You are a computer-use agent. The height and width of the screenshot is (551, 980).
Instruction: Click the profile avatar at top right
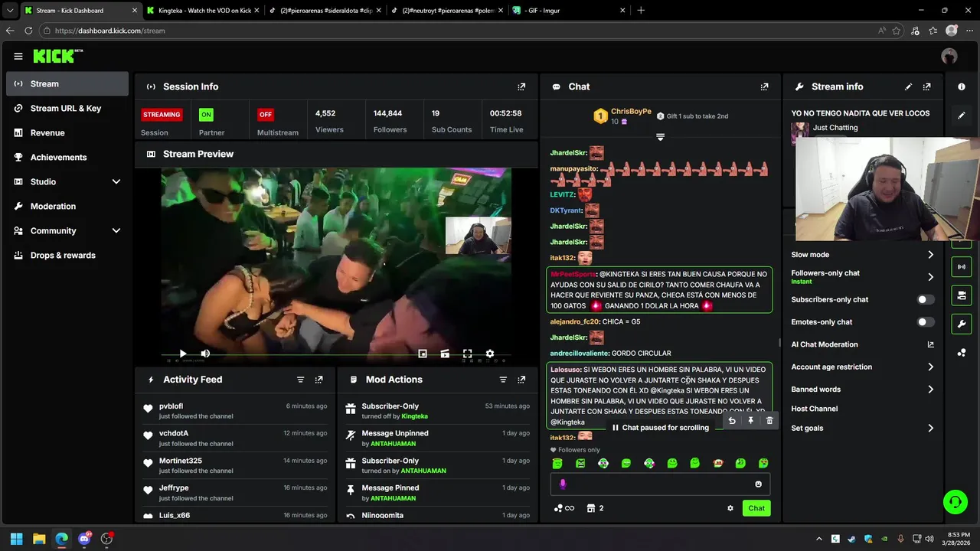[949, 56]
